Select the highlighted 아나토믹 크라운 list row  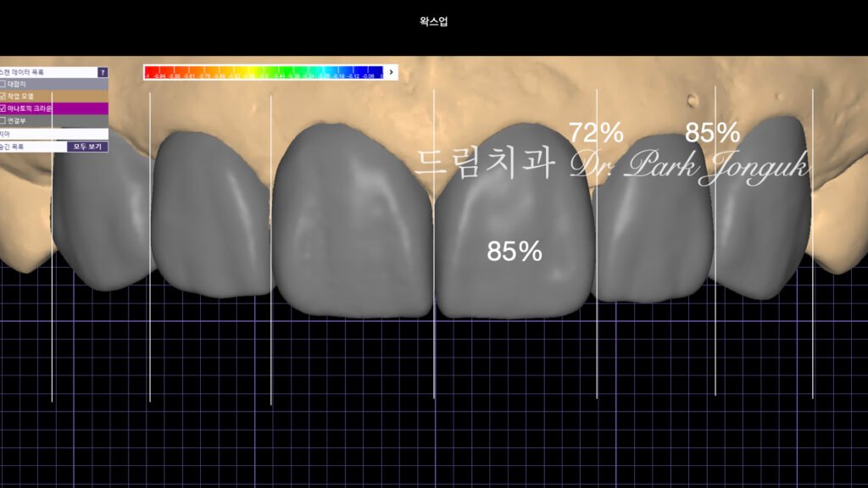[34, 106]
